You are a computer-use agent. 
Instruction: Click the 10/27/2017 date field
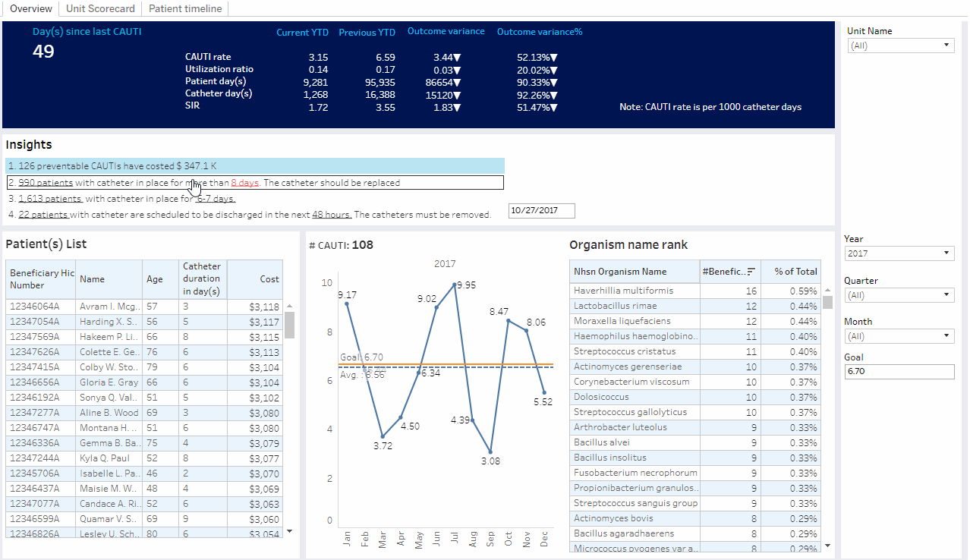point(541,211)
